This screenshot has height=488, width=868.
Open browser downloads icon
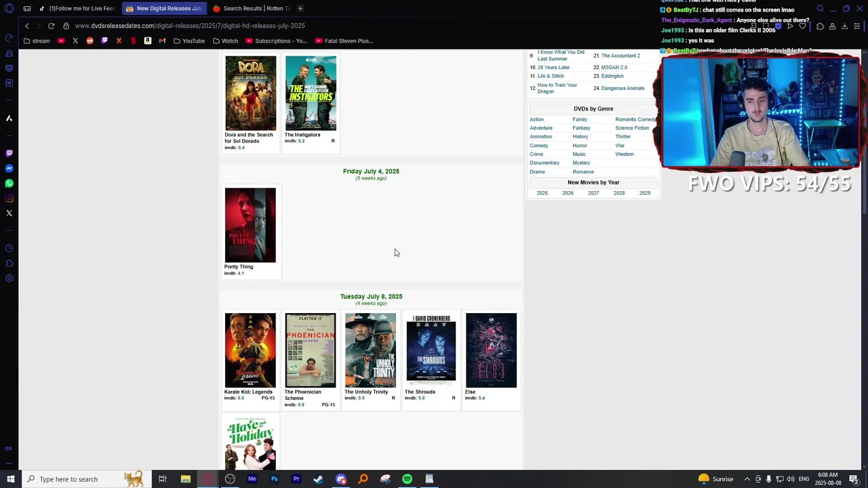click(x=844, y=26)
